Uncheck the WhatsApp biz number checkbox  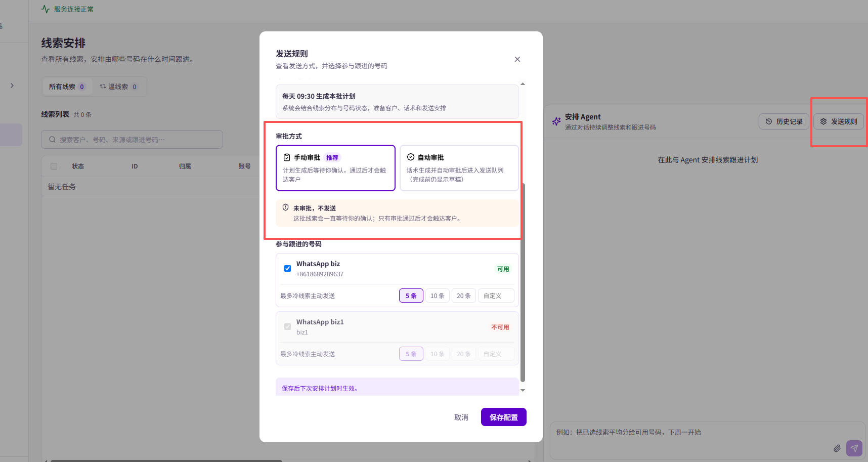tap(287, 269)
